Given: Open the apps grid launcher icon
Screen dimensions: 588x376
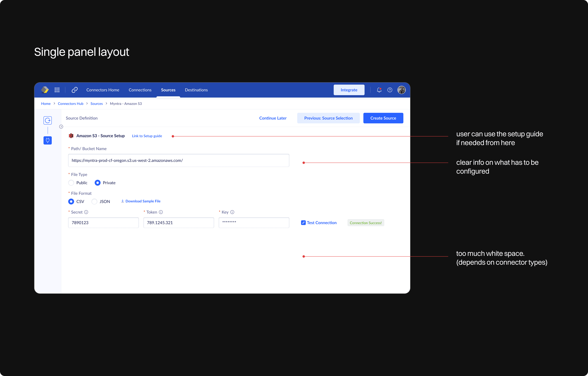Looking at the screenshot, I should point(57,90).
